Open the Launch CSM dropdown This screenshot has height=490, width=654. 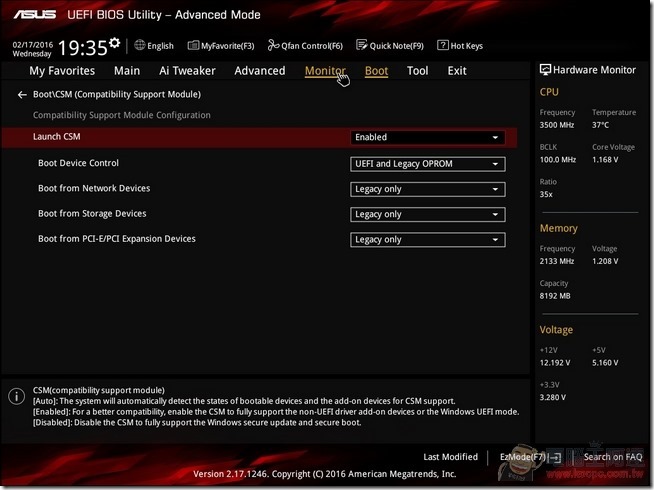[x=428, y=137]
